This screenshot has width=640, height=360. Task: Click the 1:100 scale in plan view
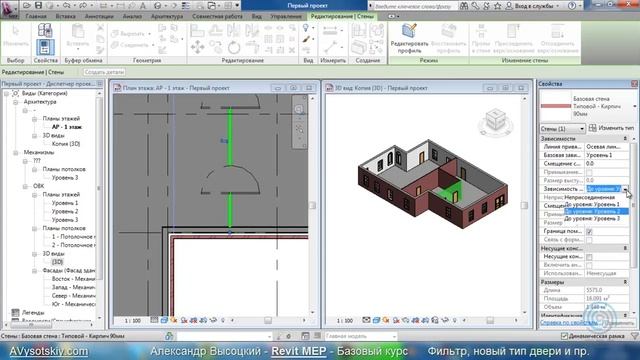click(132, 321)
